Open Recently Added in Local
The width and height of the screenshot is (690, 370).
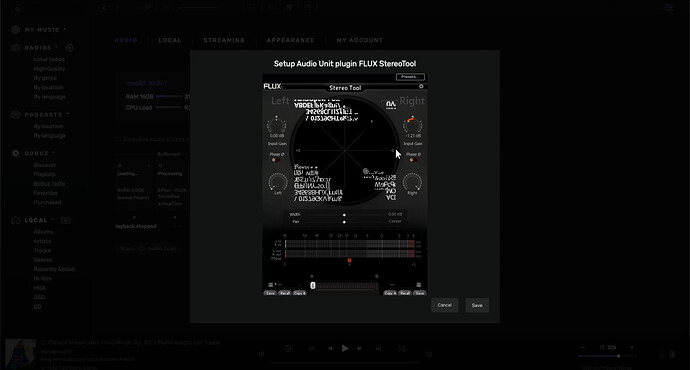coord(54,269)
